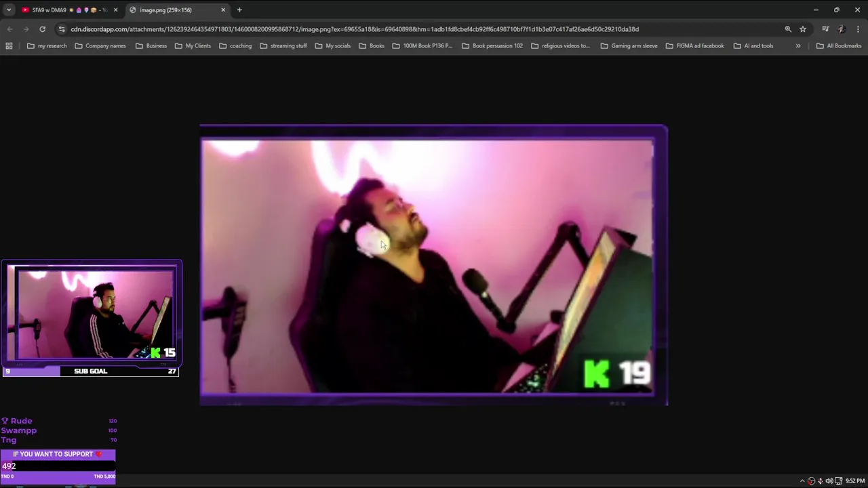Open the my research bookmark folder
Image resolution: width=868 pixels, height=488 pixels.
(47, 46)
